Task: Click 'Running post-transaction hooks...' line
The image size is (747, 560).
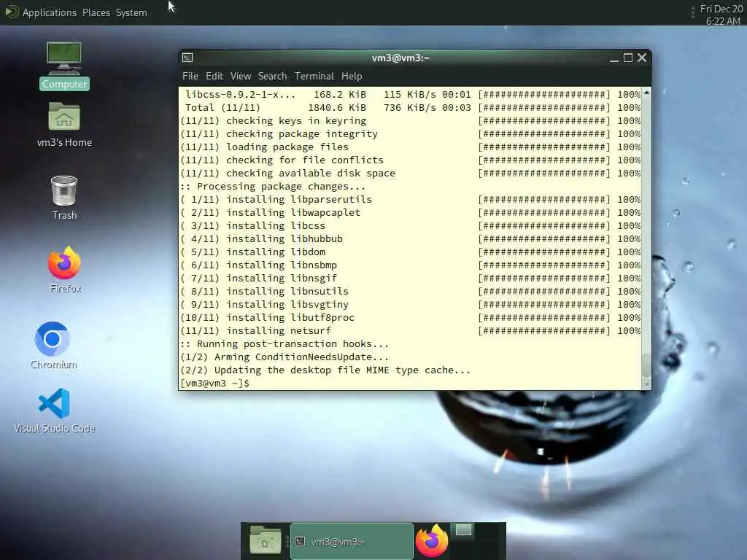Action: coord(285,344)
